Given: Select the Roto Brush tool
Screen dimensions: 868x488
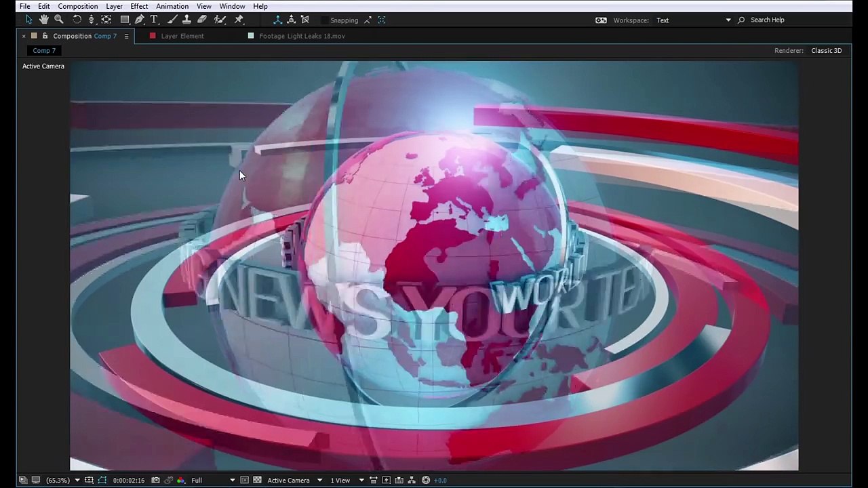Looking at the screenshot, I should coord(220,20).
